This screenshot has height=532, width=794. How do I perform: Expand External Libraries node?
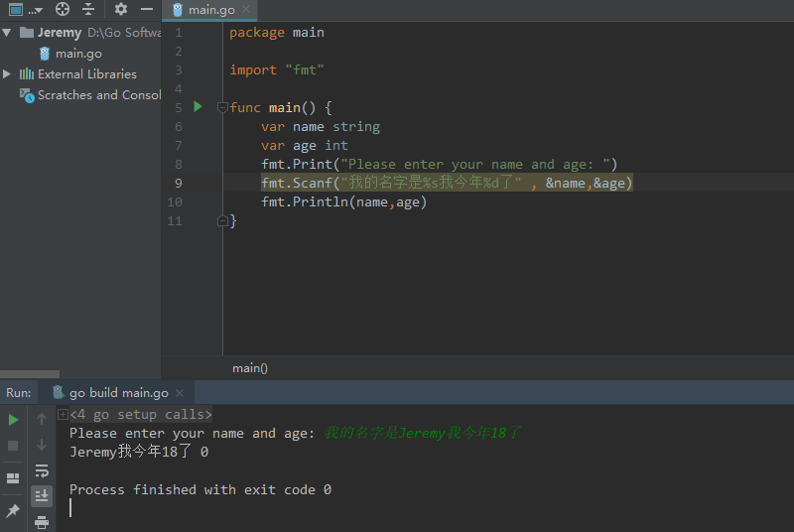pyautogui.click(x=7, y=73)
